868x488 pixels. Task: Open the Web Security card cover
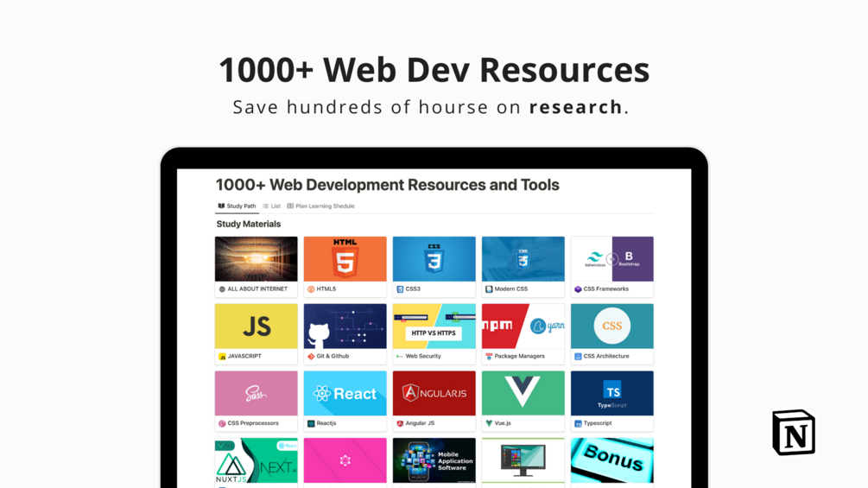(x=434, y=326)
